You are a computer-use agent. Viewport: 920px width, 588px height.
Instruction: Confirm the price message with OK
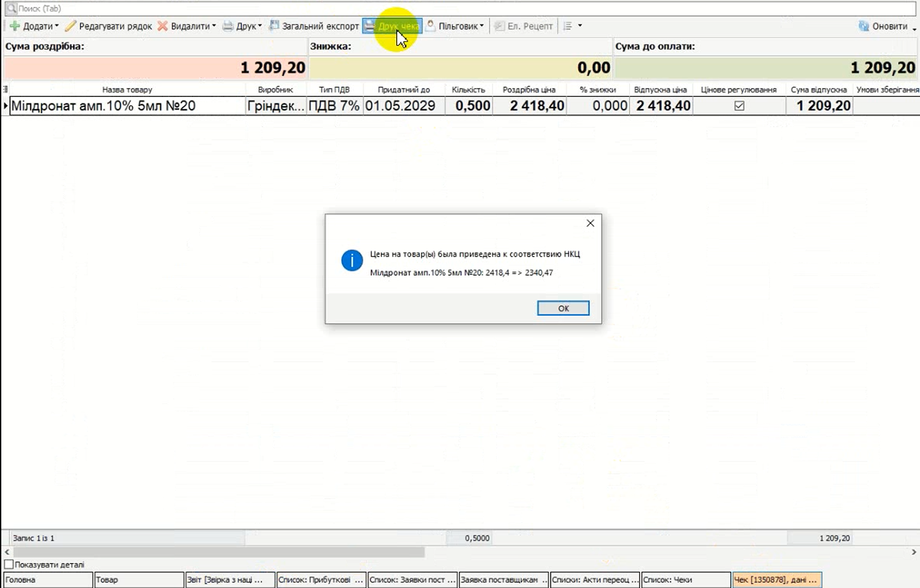tap(563, 308)
